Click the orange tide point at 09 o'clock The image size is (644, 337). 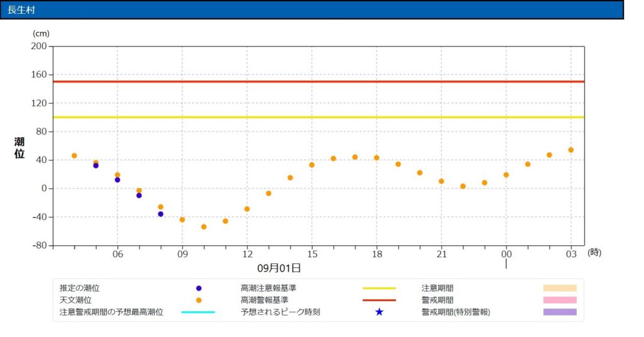[182, 219]
